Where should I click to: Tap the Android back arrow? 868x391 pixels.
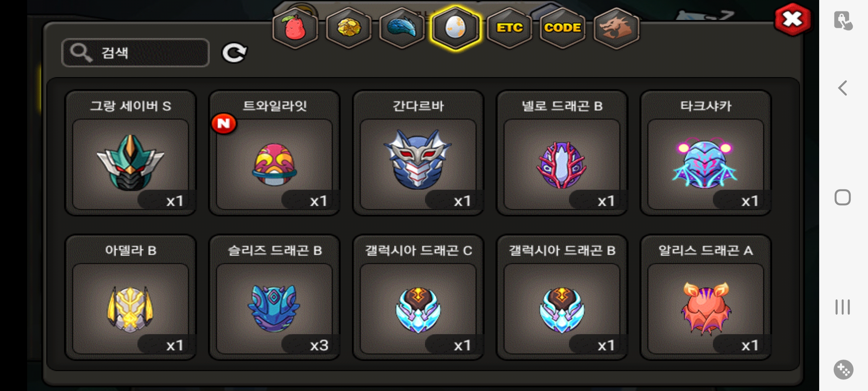click(843, 88)
